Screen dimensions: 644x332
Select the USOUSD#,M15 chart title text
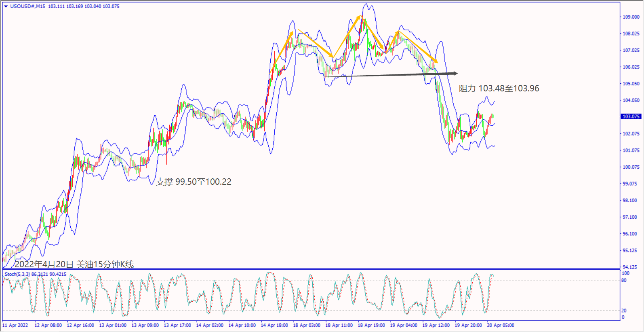click(27, 6)
